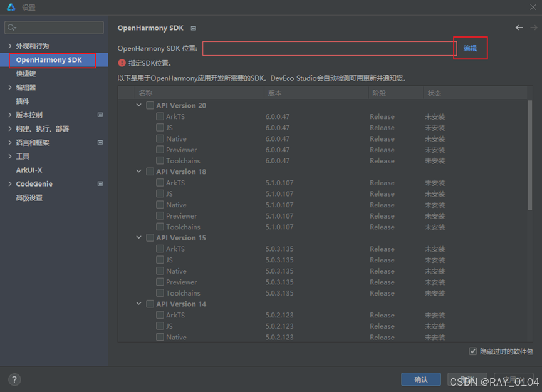Collapse the API Version 14 group

[138, 304]
